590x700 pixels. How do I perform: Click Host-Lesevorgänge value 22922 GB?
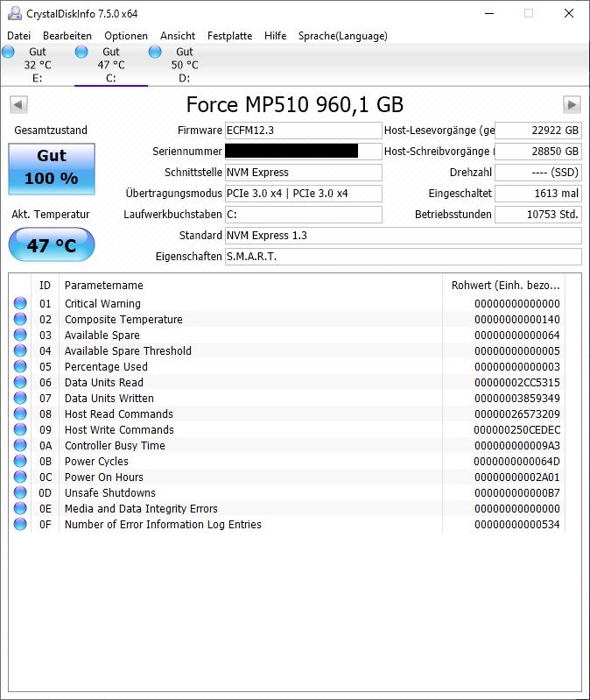[x=538, y=131]
